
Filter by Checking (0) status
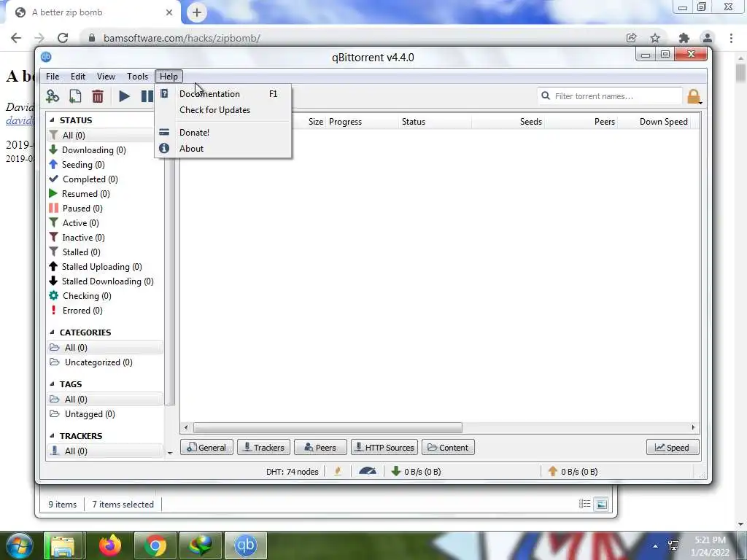105,296
